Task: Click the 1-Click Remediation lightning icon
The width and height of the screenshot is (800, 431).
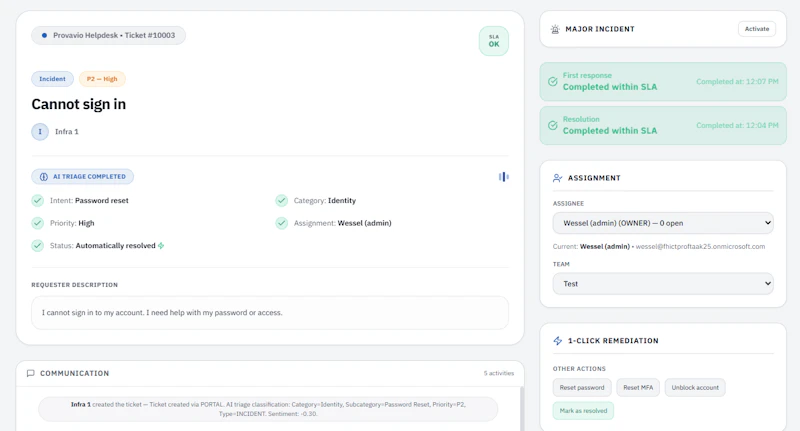Action: coord(558,341)
